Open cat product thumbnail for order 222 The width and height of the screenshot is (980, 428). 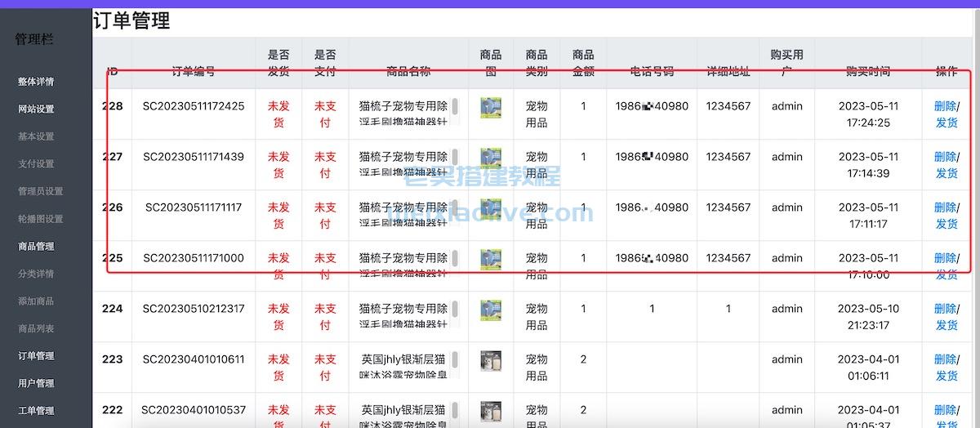[x=491, y=412]
